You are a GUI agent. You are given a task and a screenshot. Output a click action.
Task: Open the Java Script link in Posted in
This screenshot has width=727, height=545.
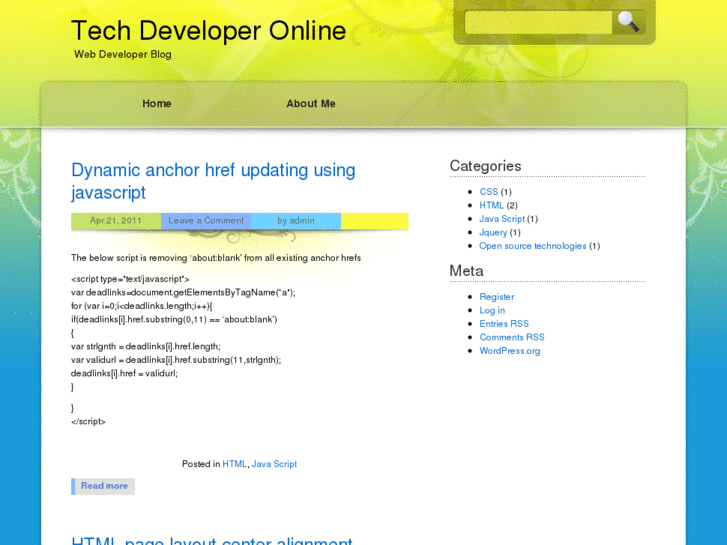(274, 464)
